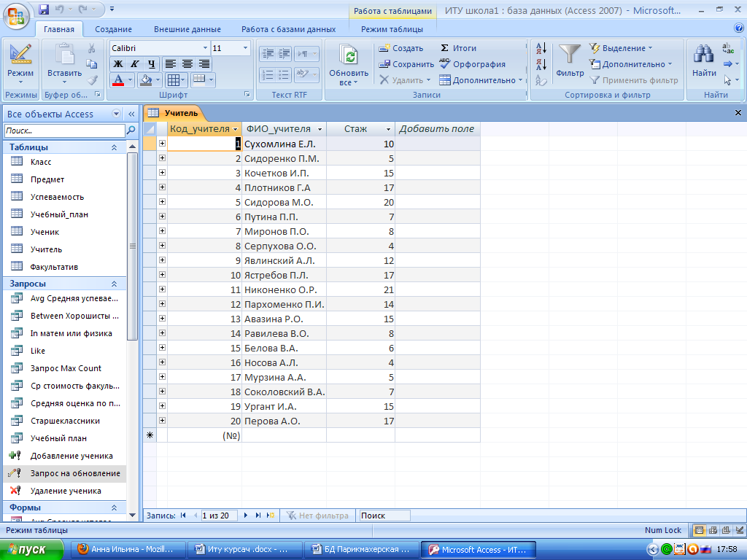Screen dimensions: 747x560
Task: Align text right in ribbon
Action: point(204,64)
